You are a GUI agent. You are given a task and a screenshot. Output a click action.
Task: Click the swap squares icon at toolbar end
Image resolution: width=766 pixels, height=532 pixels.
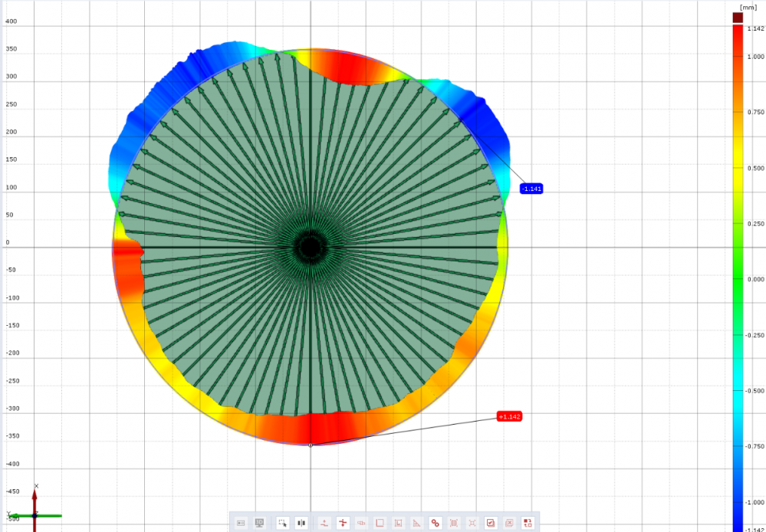coord(528,523)
